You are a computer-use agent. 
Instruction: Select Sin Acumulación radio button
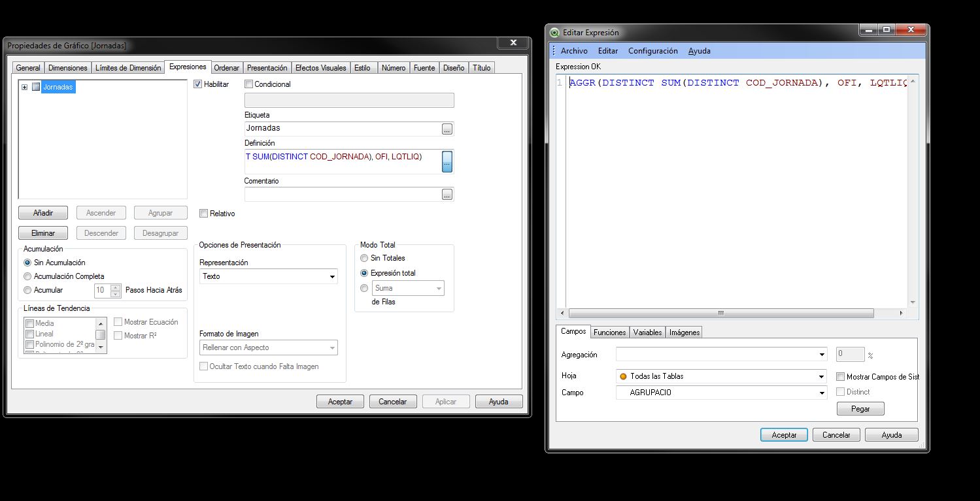tap(27, 263)
